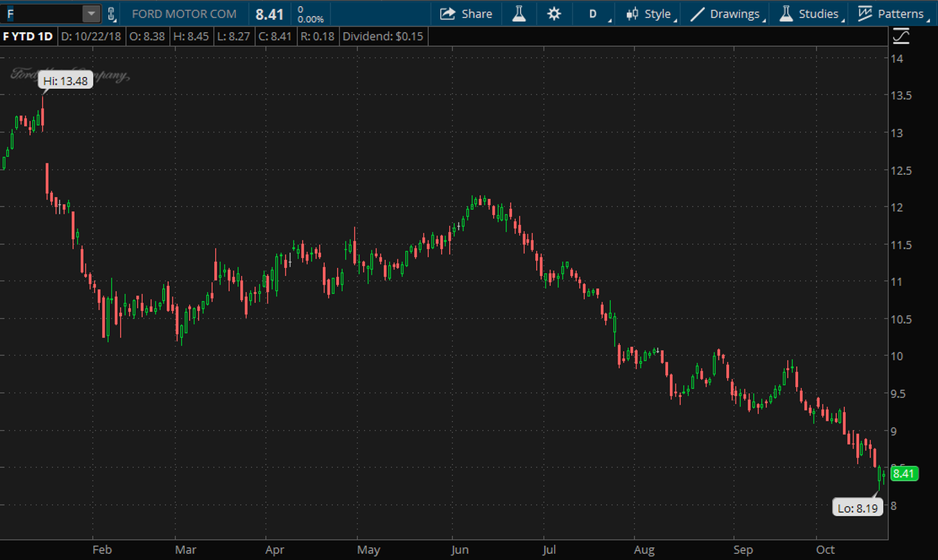
Task: Click the Jun label on time axis
Action: [x=460, y=550]
